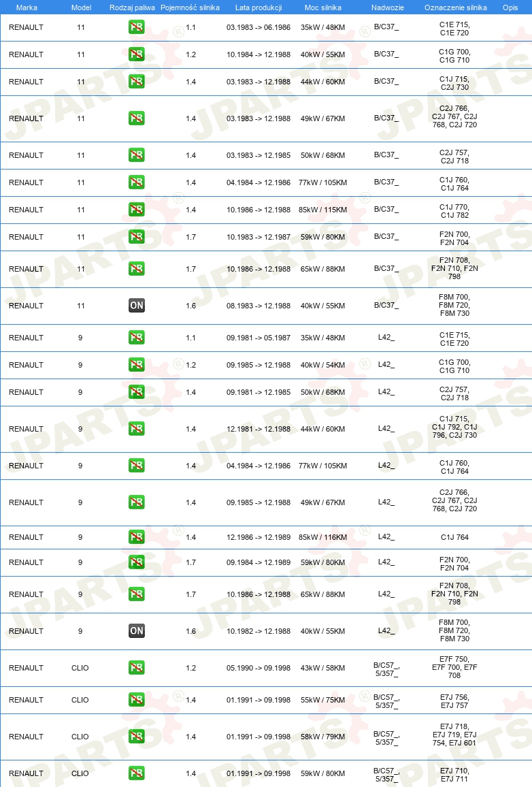
Task: Click the Lata produkcji column header
Action: click(x=259, y=7)
